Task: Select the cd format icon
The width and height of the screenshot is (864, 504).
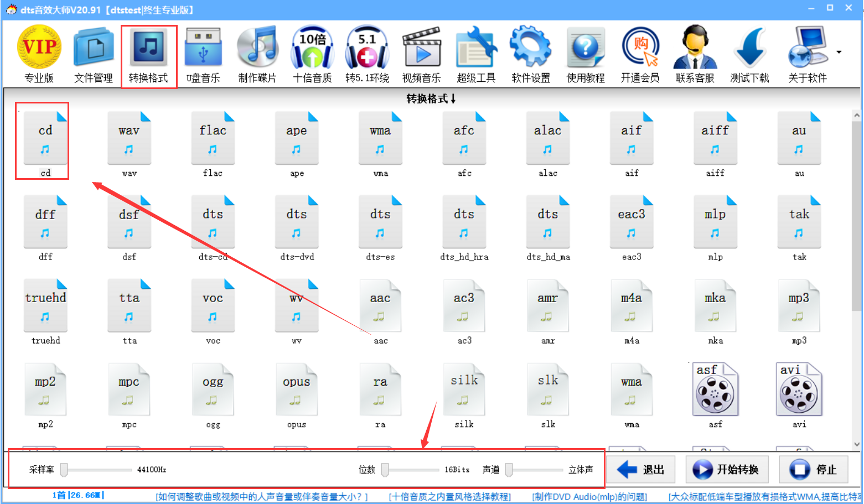Action: click(45, 144)
